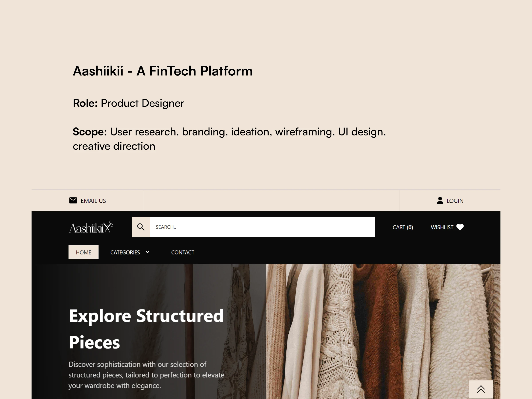Go to the Contact page
532x399 pixels.
[x=183, y=252]
